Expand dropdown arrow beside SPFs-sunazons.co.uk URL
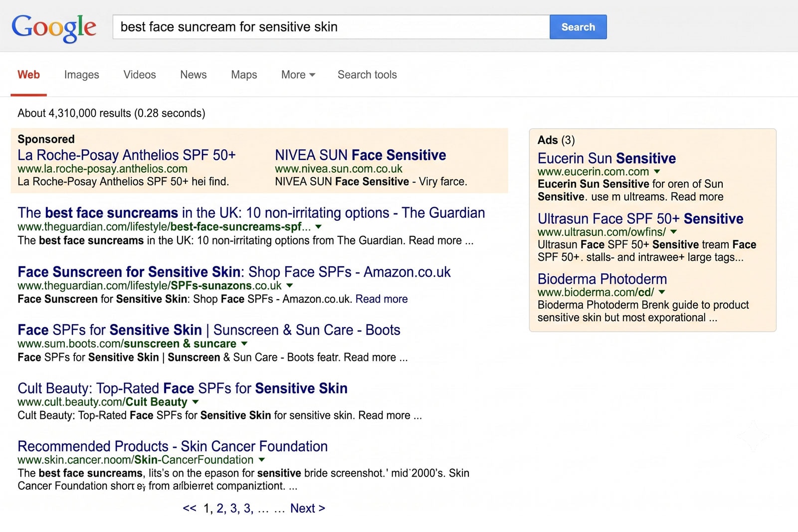 point(290,286)
